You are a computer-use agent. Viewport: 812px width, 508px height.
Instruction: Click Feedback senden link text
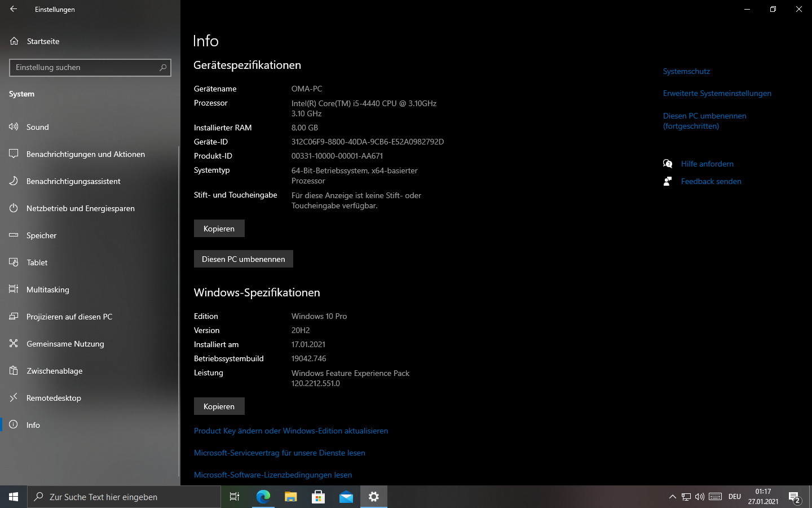(x=711, y=181)
